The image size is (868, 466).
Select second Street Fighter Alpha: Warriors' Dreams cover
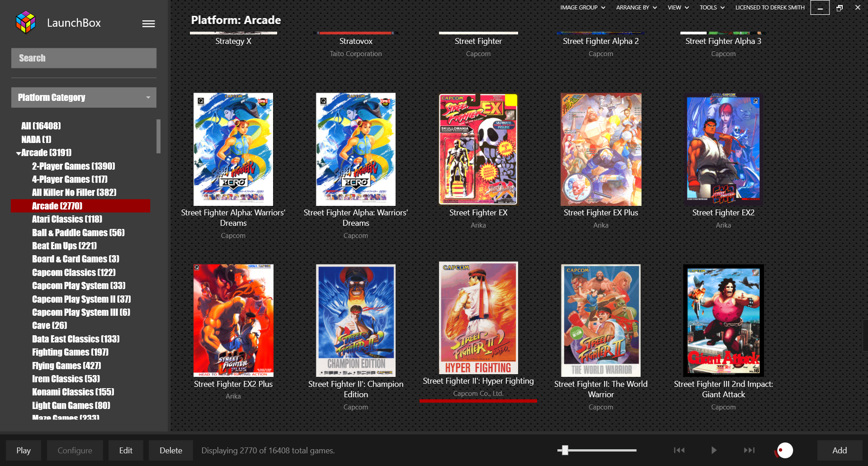click(x=356, y=149)
